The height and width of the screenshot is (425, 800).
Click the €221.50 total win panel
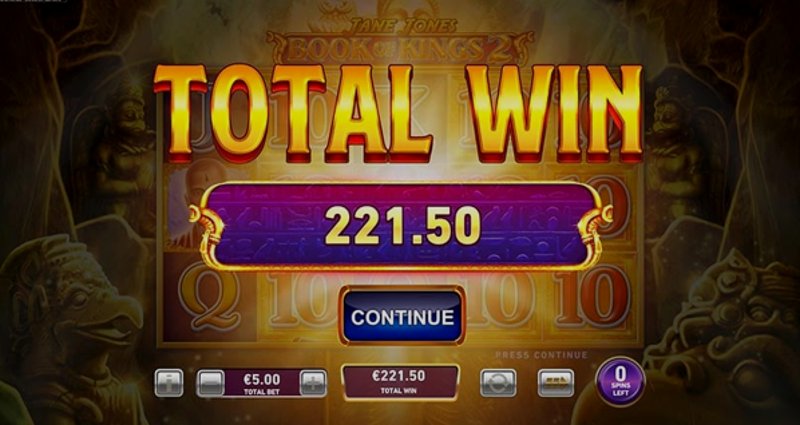point(401,382)
